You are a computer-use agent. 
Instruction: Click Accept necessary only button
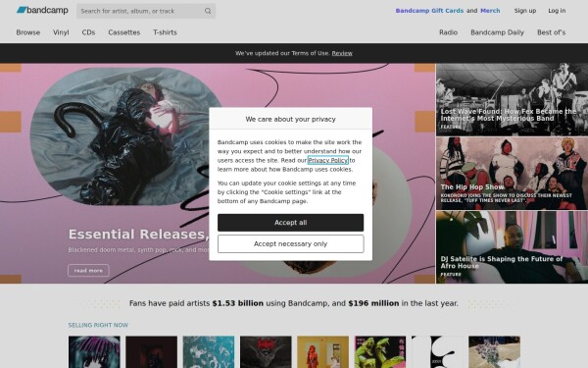[x=291, y=243]
